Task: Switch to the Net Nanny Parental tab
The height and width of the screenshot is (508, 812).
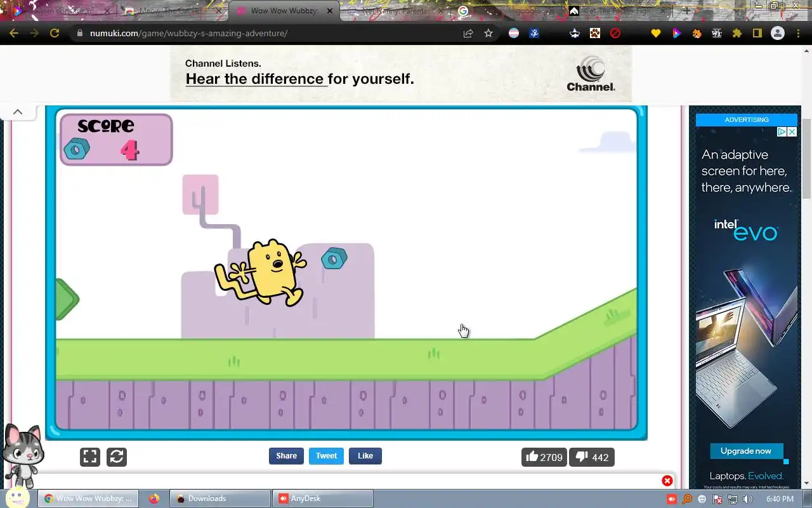Action: [x=395, y=11]
